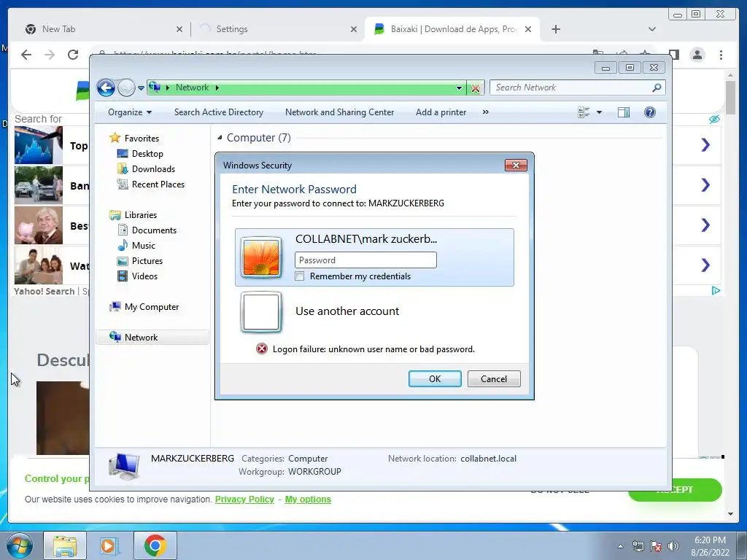Viewport: 747px width, 560px height.
Task: Choose Use another account
Action: [347, 311]
